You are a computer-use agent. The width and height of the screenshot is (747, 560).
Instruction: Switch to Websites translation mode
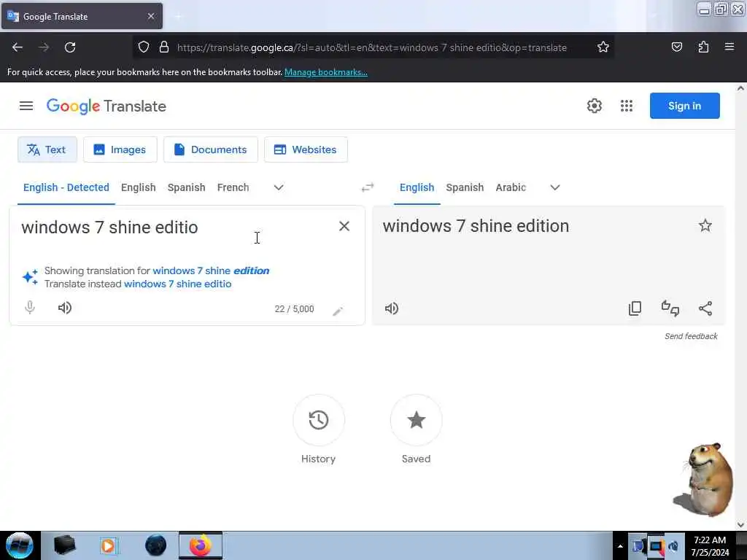(306, 149)
